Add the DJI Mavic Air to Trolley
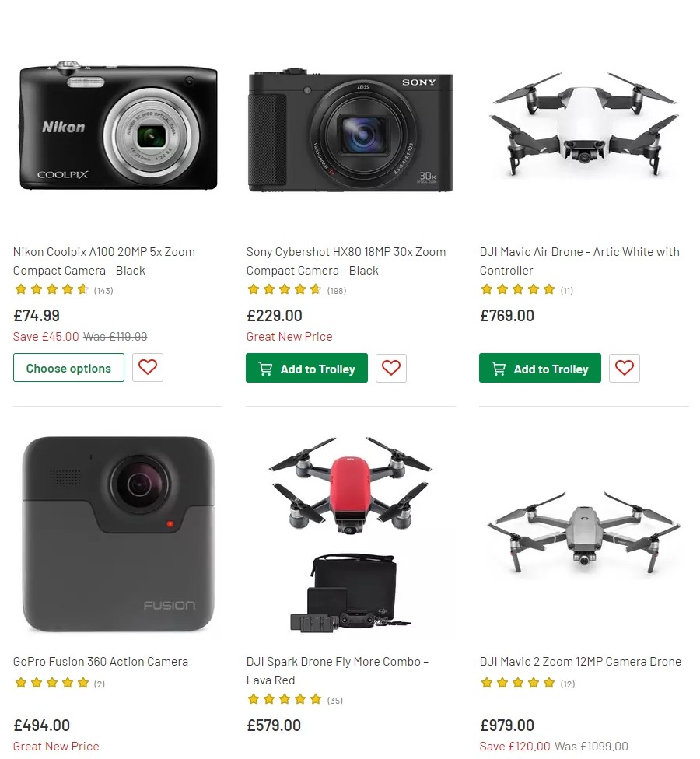 [540, 368]
